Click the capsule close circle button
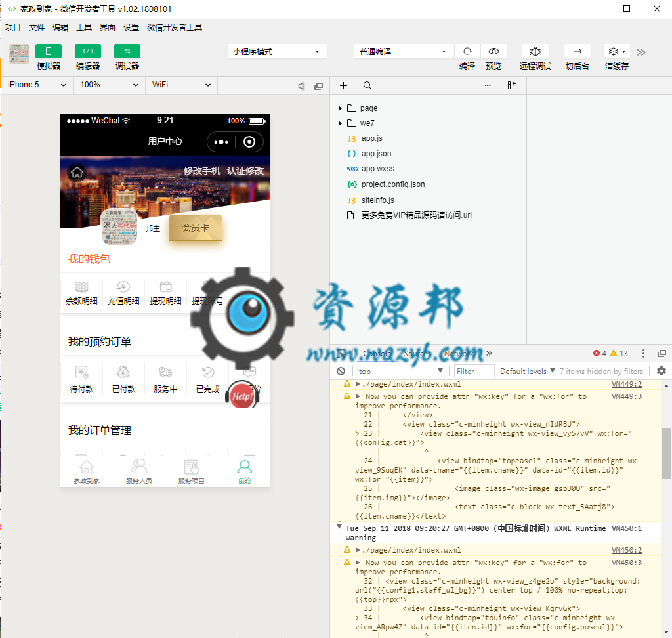This screenshot has height=638, width=672. [x=249, y=142]
